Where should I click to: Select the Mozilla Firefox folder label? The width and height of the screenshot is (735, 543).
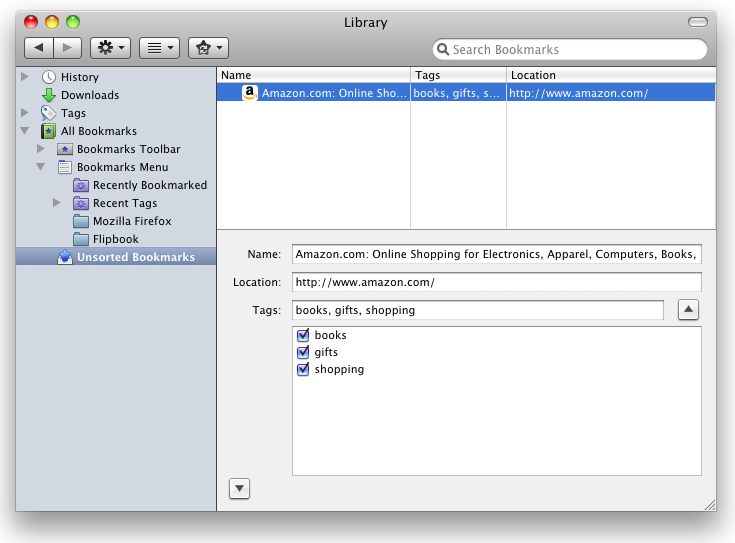tap(132, 221)
